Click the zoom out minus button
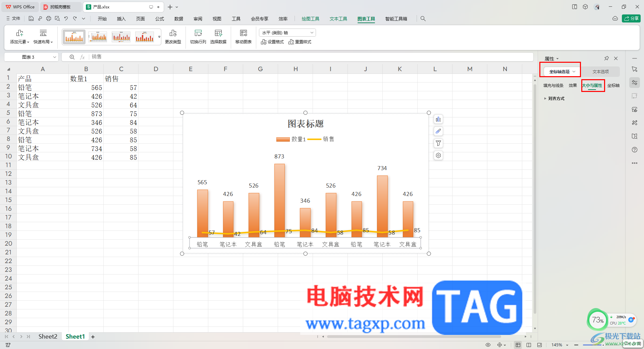Image resolution: width=644 pixels, height=349 pixels. (576, 345)
